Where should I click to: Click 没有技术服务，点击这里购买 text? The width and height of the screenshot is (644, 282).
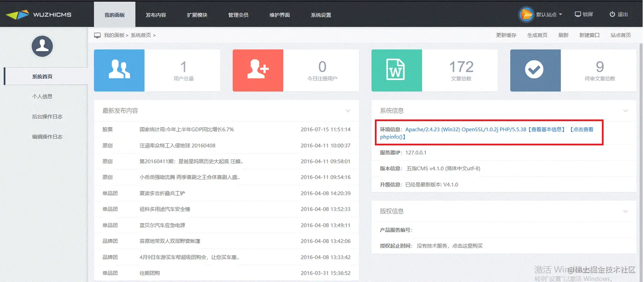[x=450, y=246]
